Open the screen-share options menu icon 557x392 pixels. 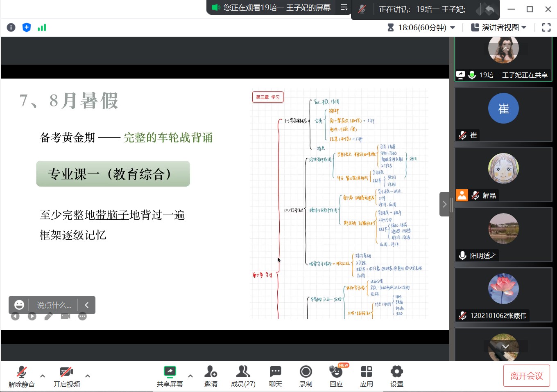344,7
